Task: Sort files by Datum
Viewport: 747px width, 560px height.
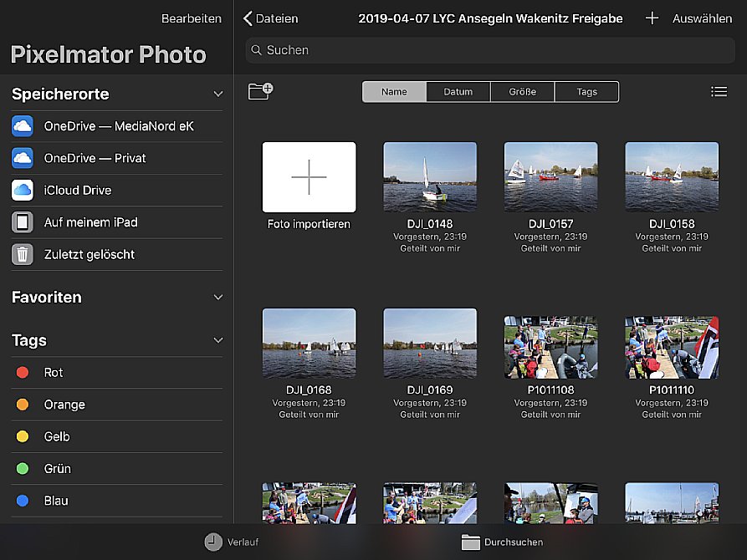Action: pos(458,92)
